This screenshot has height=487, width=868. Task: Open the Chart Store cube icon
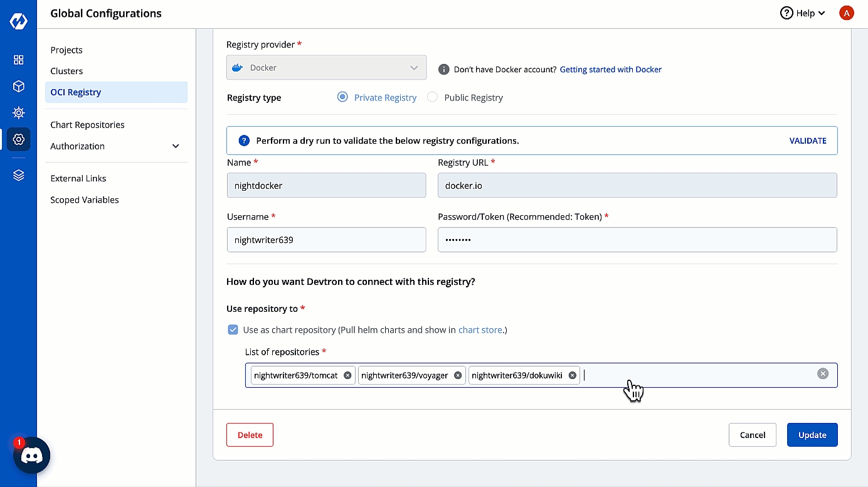[19, 86]
